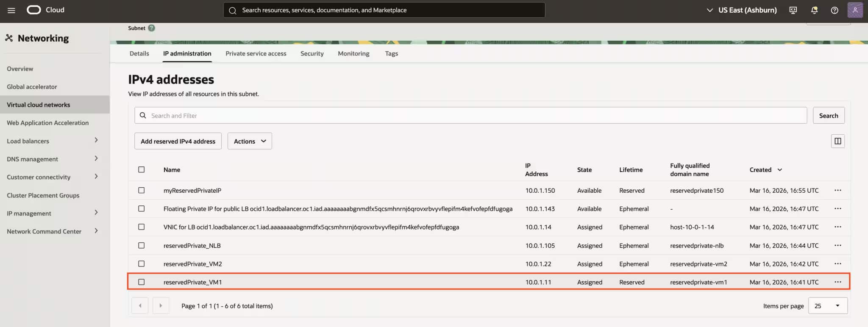Open the Items per page dropdown
The image size is (868, 327).
(828, 306)
